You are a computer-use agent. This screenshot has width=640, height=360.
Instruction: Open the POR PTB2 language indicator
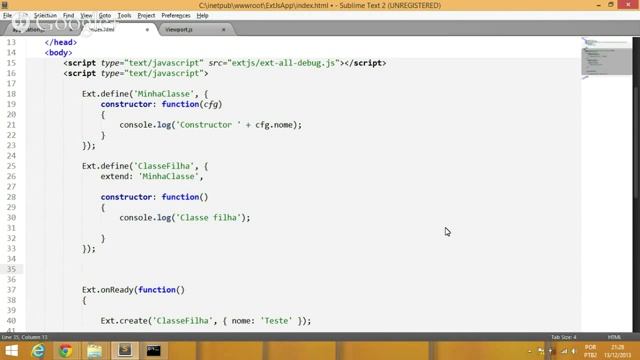coord(590,351)
